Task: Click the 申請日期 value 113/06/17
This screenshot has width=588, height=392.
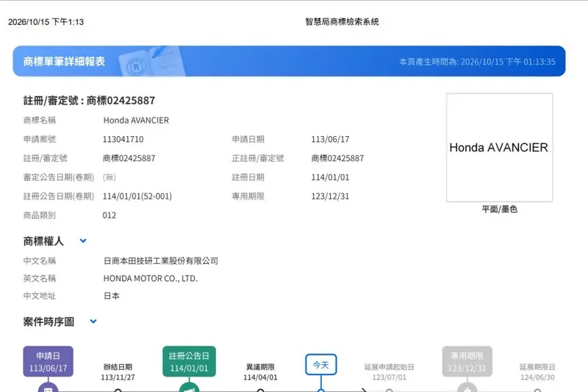Action: click(x=330, y=140)
